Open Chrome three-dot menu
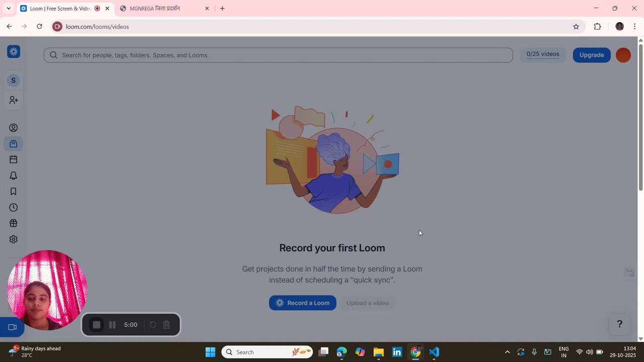The image size is (644, 362). pyautogui.click(x=635, y=27)
